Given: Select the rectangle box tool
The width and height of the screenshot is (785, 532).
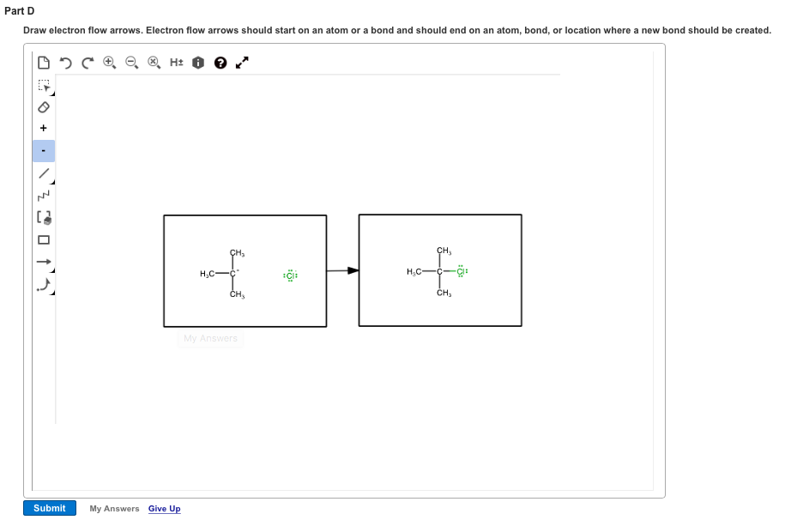Looking at the screenshot, I should (44, 240).
